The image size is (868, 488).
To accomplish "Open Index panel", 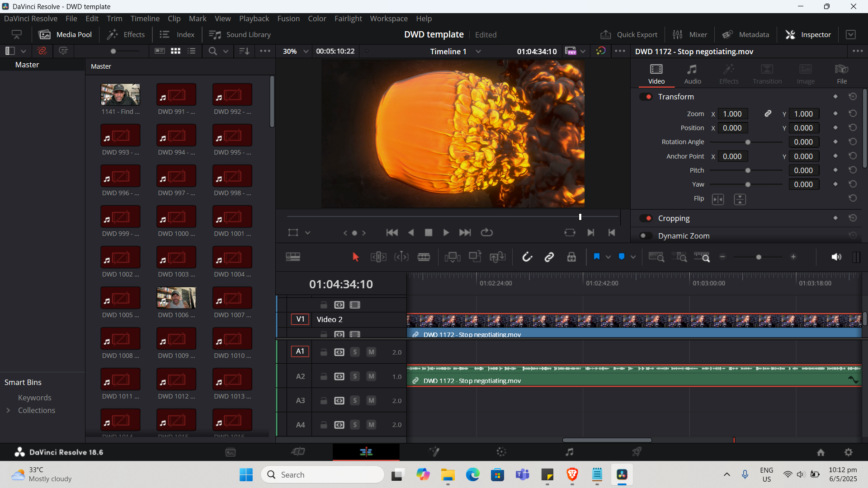I will 177,35.
